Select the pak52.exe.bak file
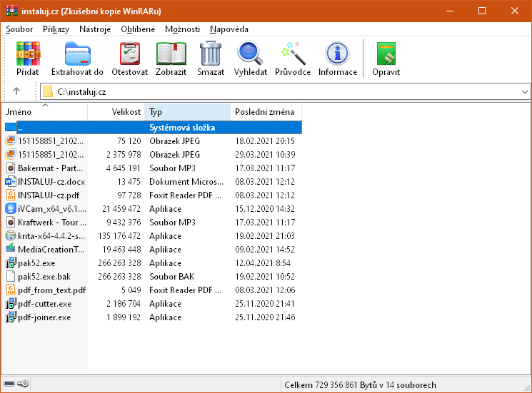 44,277
